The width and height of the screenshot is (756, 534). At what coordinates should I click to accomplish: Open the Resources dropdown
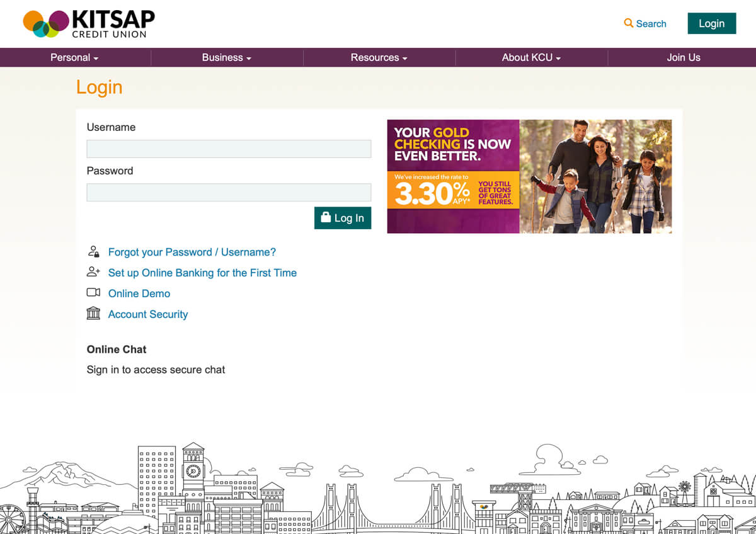coord(379,57)
